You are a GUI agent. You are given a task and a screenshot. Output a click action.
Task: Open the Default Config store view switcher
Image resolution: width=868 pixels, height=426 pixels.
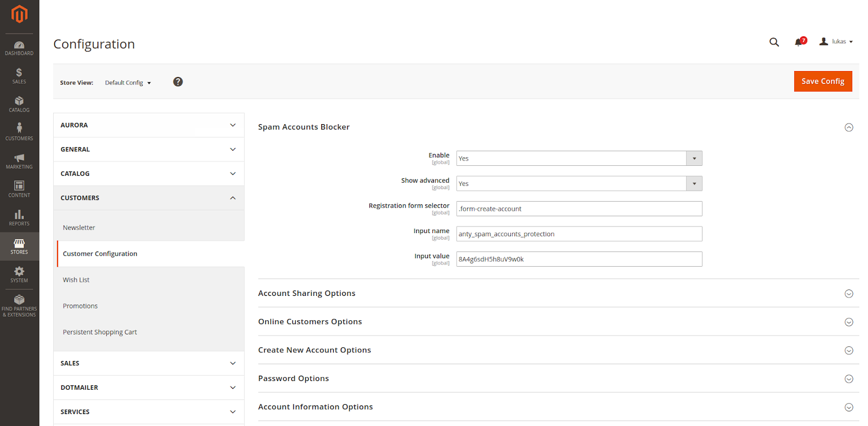(128, 83)
